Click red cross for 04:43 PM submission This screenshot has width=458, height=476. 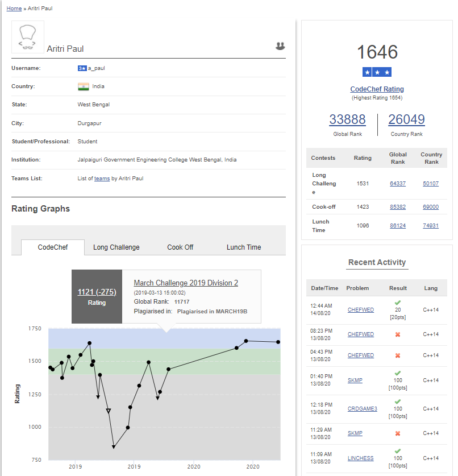tap(398, 355)
